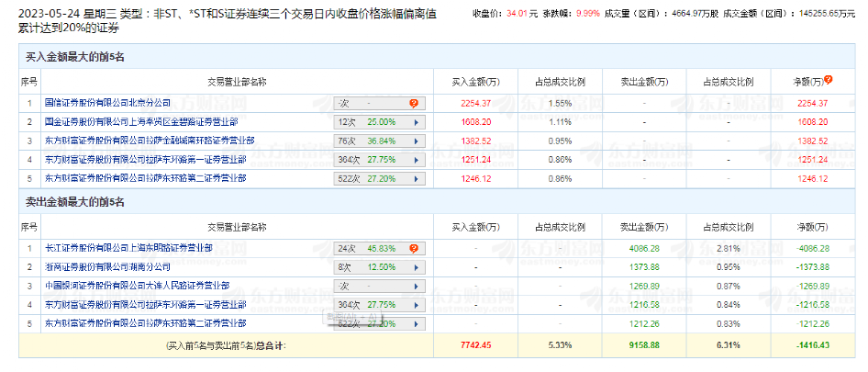Click the orange question mark in 长江证券上海东明路 row

click(414, 248)
